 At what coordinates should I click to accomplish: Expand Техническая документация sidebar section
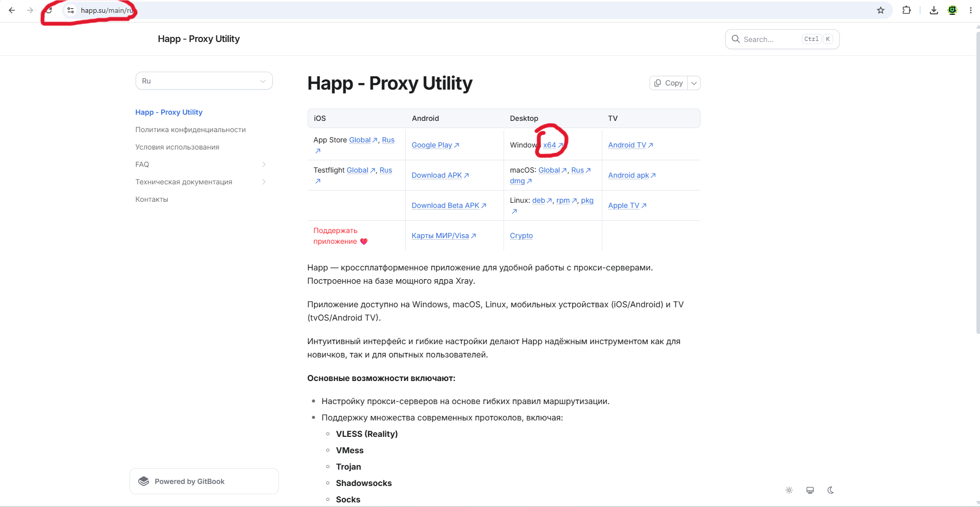(x=264, y=182)
